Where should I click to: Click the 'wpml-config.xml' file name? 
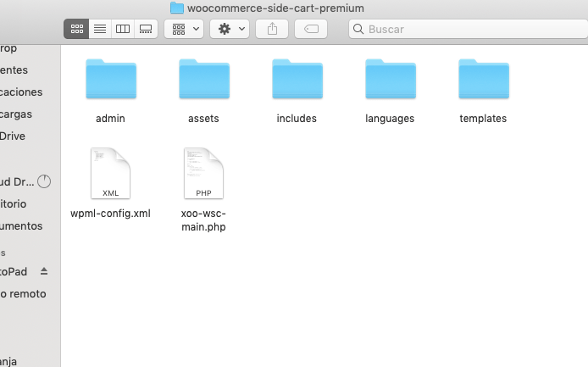(x=110, y=214)
